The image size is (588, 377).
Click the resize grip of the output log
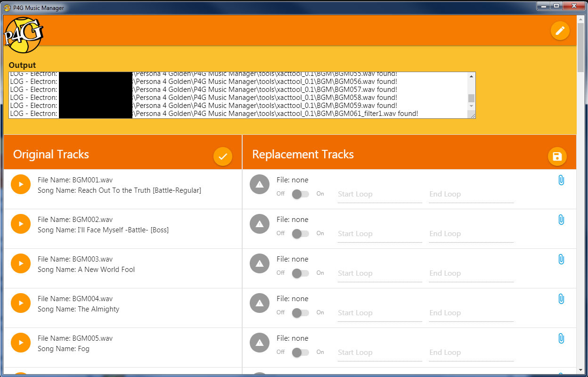[472, 115]
